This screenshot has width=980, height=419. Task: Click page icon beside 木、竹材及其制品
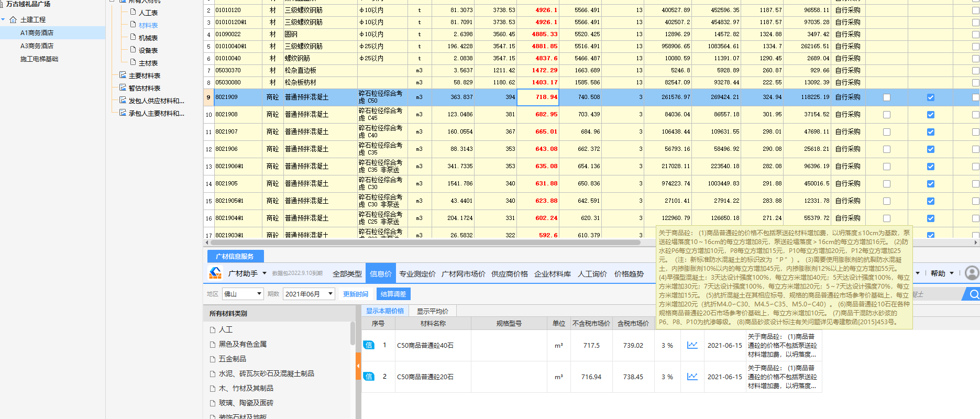point(212,389)
